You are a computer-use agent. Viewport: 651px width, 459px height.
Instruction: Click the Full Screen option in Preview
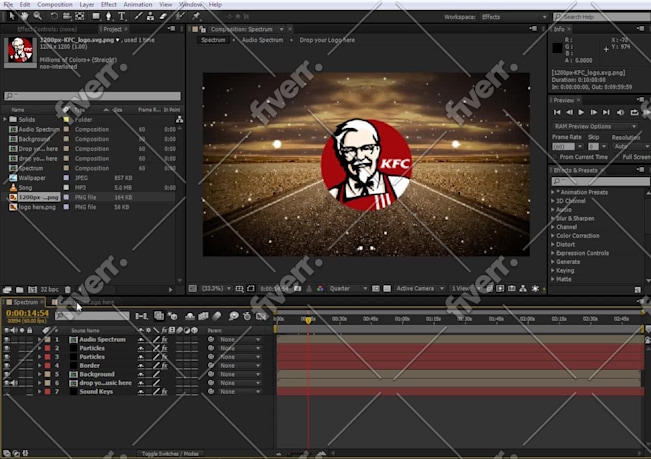coord(636,157)
